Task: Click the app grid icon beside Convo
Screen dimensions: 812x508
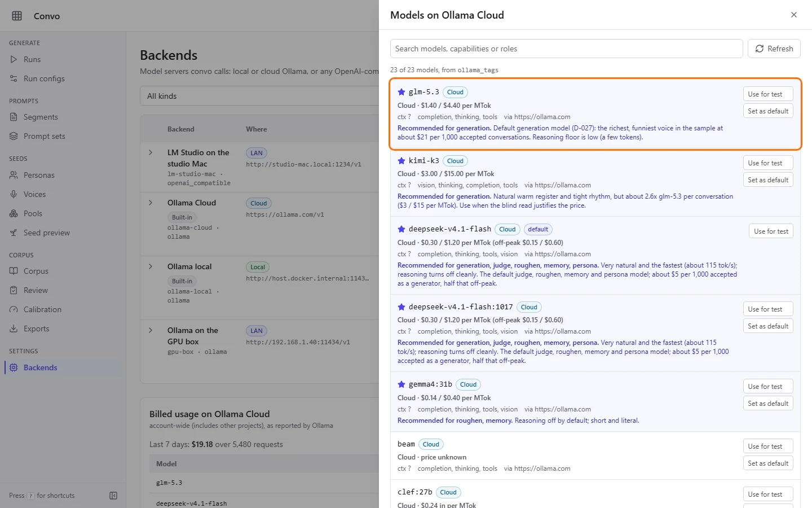Action: pos(17,16)
